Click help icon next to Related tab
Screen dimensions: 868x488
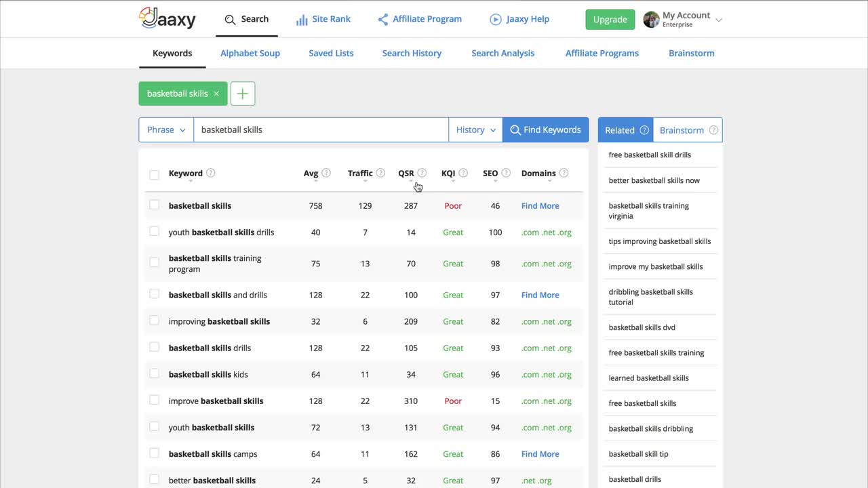pyautogui.click(x=644, y=130)
